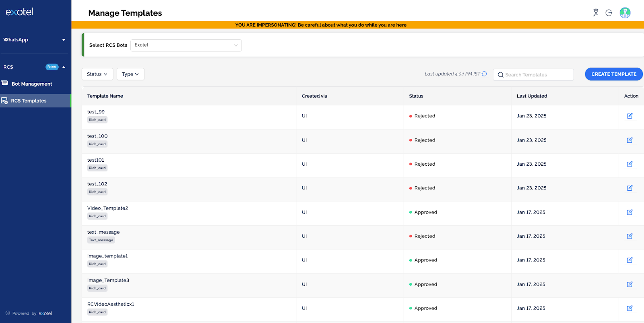644x323 pixels.
Task: Click the RCVideoAestheticx1 template name
Action: (111, 304)
